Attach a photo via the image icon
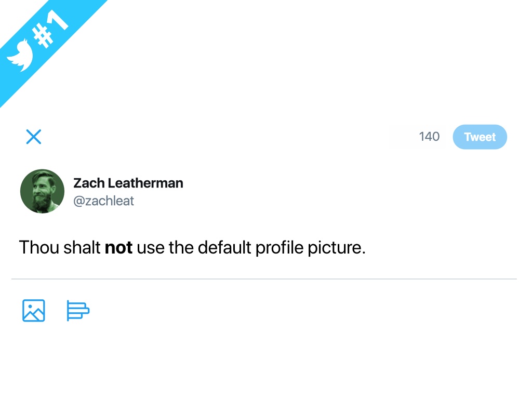The height and width of the screenshot is (399, 532). pyautogui.click(x=34, y=311)
